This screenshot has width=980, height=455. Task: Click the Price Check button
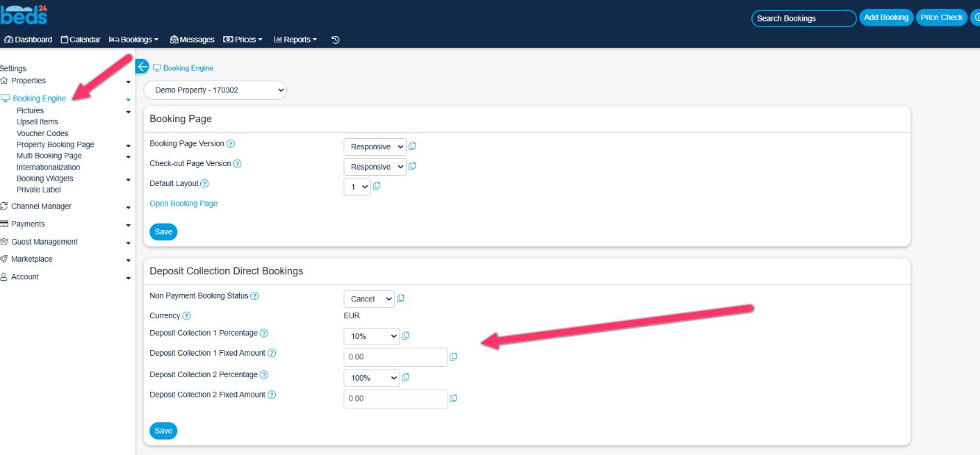942,17
